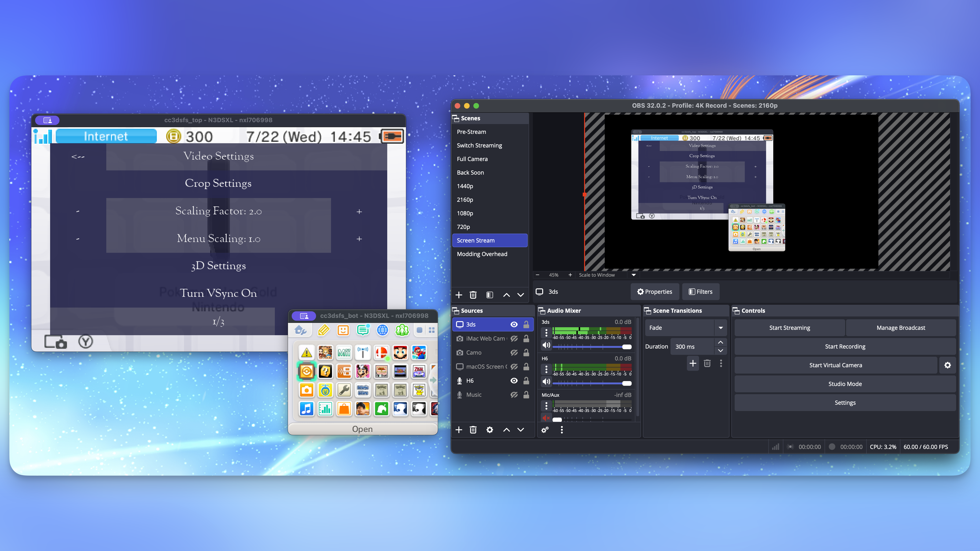Switch to the Pre-Stream scene
The image size is (980, 551).
click(490, 132)
